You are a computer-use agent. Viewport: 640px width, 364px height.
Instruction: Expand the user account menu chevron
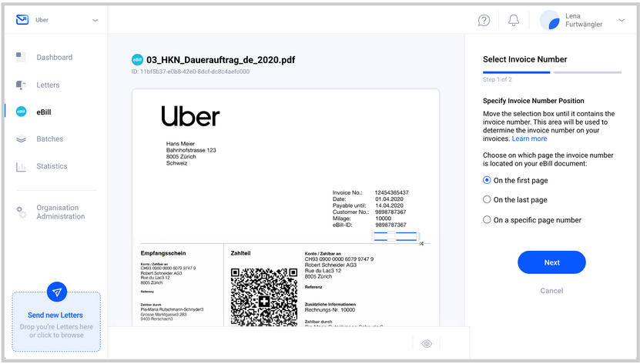click(x=622, y=20)
